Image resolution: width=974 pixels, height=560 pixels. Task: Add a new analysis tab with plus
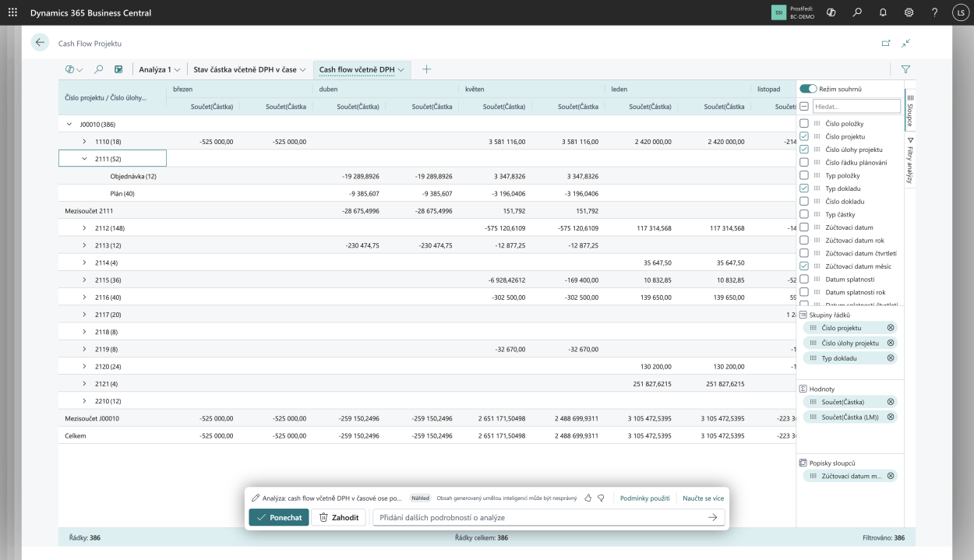pyautogui.click(x=426, y=69)
